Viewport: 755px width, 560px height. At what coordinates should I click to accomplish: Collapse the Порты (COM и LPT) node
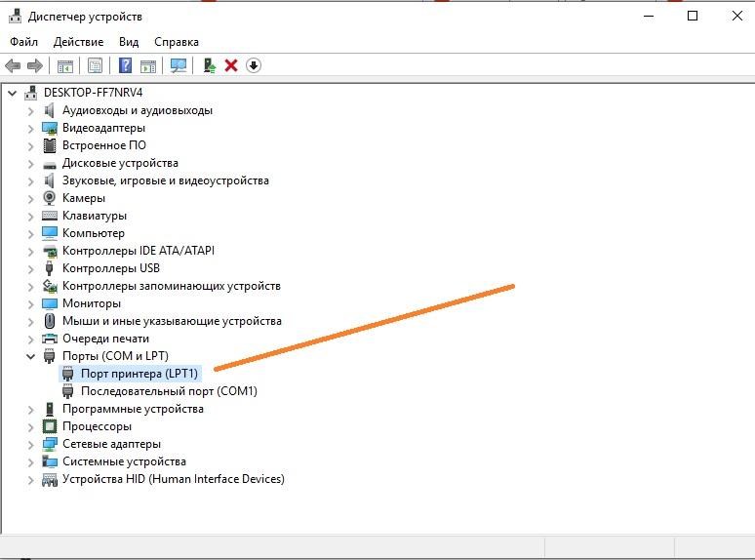coord(31,356)
